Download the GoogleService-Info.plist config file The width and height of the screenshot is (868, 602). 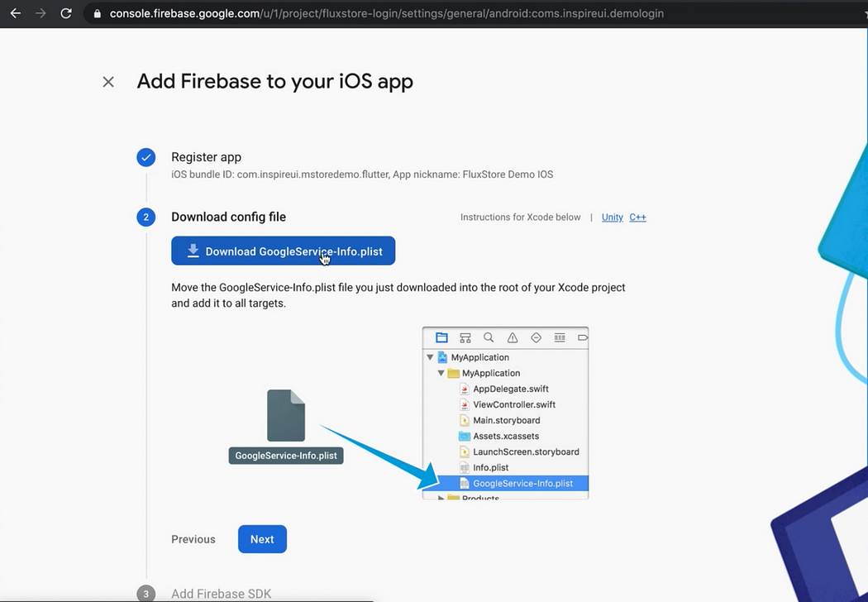click(x=283, y=251)
